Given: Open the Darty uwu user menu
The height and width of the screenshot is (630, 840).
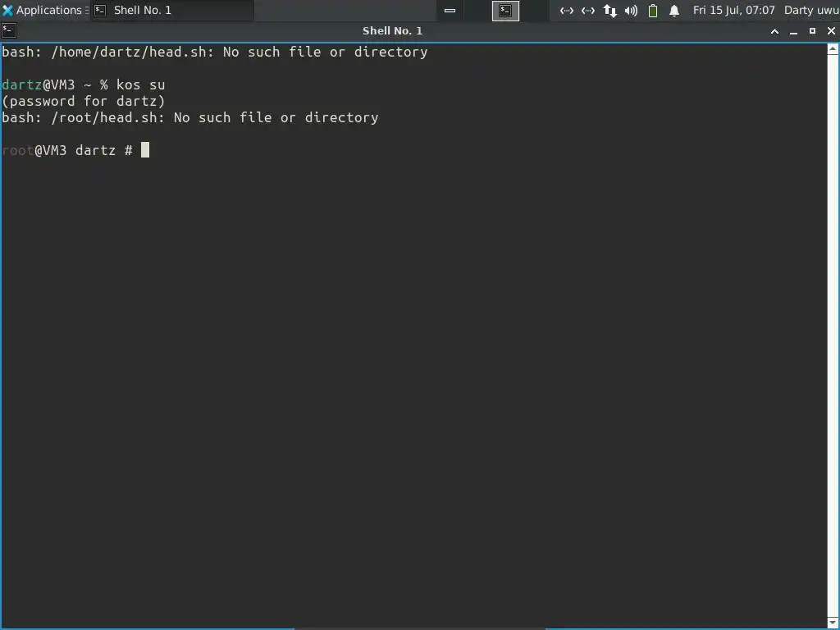Looking at the screenshot, I should point(811,10).
